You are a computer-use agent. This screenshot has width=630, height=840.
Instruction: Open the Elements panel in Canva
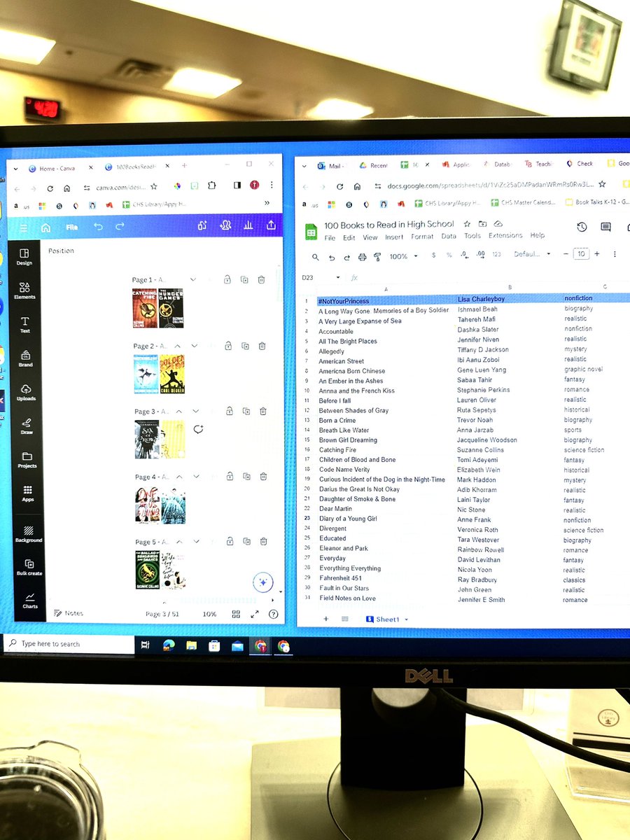coord(24,290)
